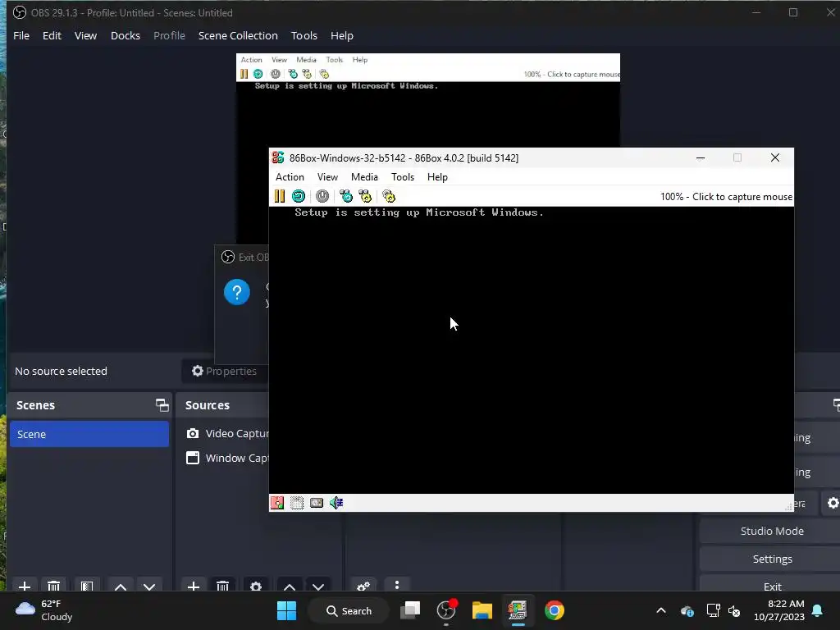Send Ctrl+Alt+Del in 86Box toolbar

[346, 196]
